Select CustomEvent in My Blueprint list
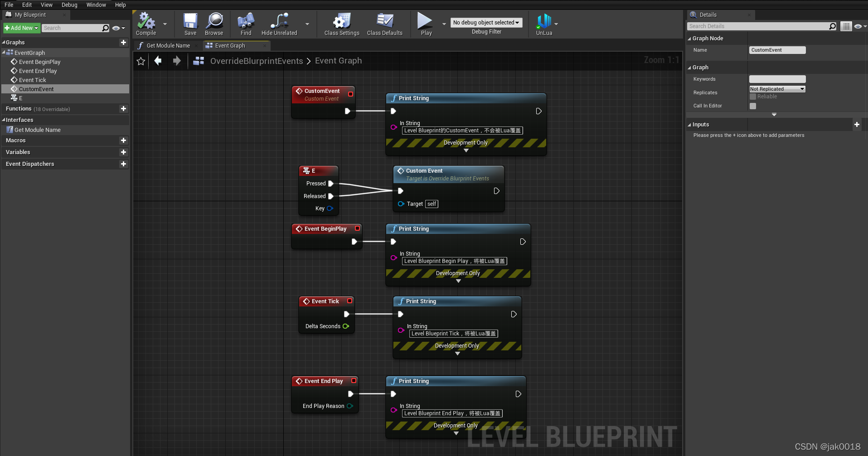Screen dimensions: 868x456 tap(36, 89)
